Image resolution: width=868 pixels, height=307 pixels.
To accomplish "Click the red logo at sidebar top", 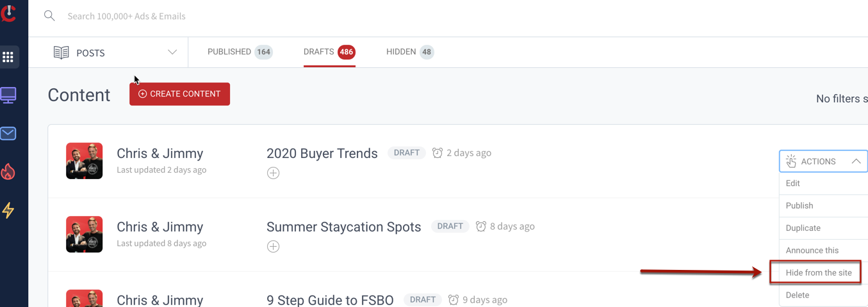I will pos(8,12).
